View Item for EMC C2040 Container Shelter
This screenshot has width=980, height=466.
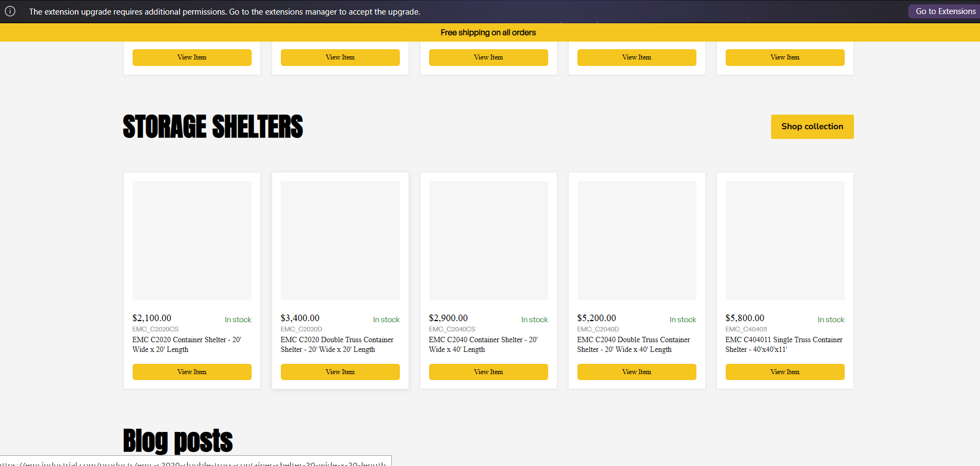point(489,372)
